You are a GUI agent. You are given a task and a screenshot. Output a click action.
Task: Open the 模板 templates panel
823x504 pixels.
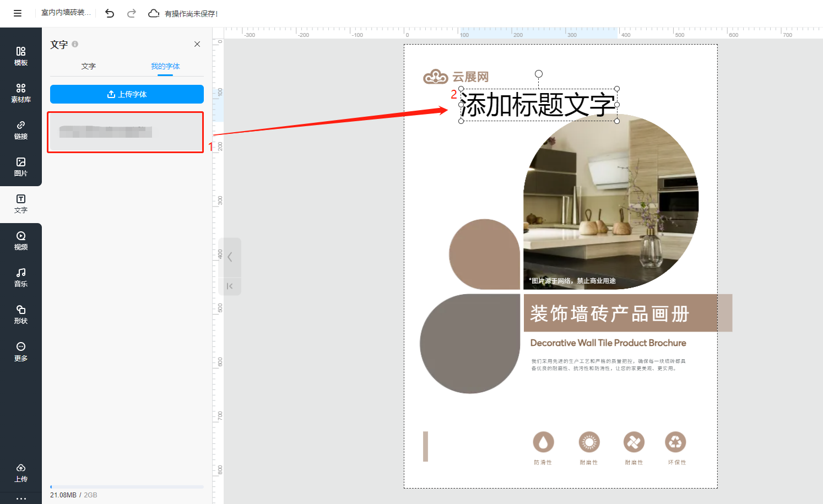click(21, 56)
